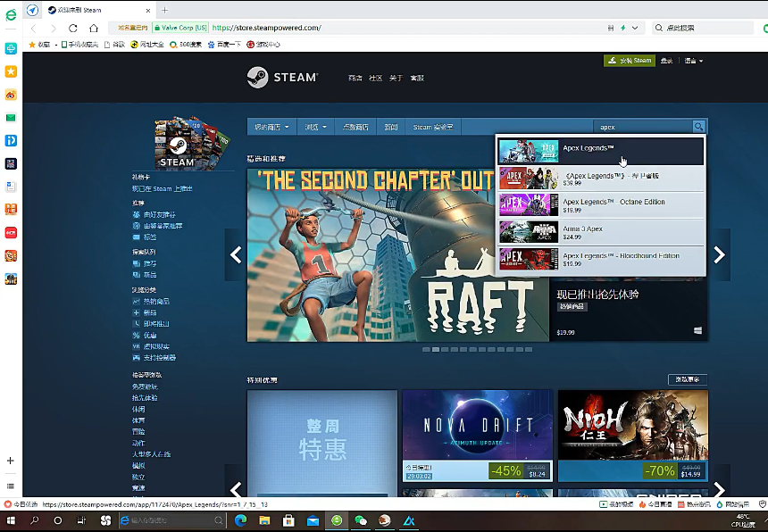Screen dimensions: 768x532
Task: Click the percent icon for 优惠 specials
Action: [137, 336]
